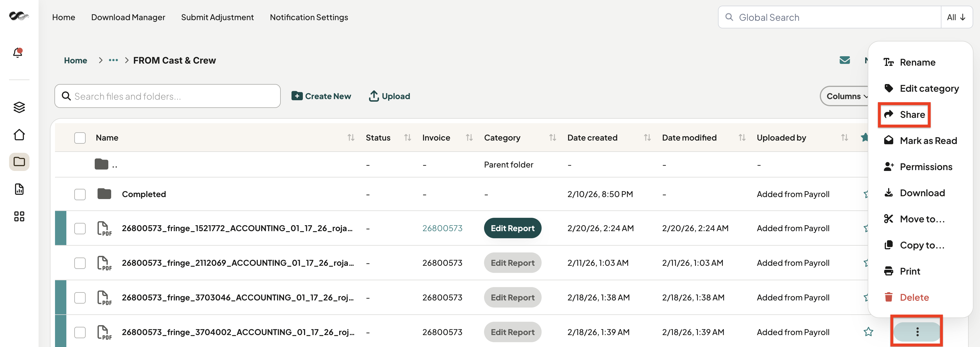Click PDF icon for fringe_3704002 file
This screenshot has height=347, width=980.
click(x=104, y=332)
